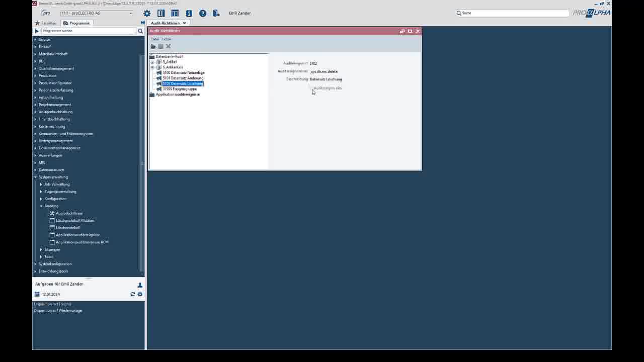Toggle the Auditereignis aktiv checkbox
This screenshot has height=362, width=644.
(310, 88)
